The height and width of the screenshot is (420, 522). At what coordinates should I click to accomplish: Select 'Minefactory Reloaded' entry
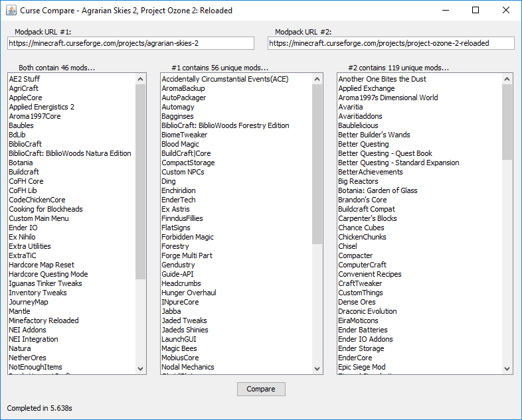tap(44, 321)
